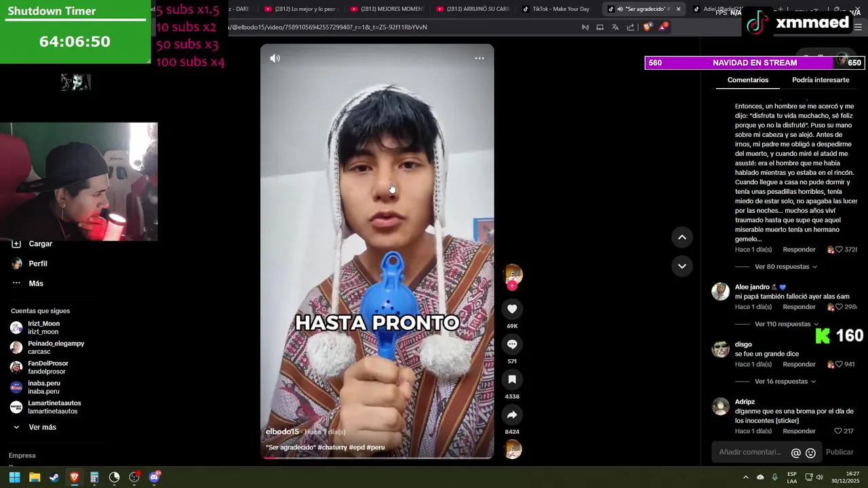This screenshot has width=868, height=488.
Task: Expand Ver 80 respuestas replies
Action: pos(785,266)
